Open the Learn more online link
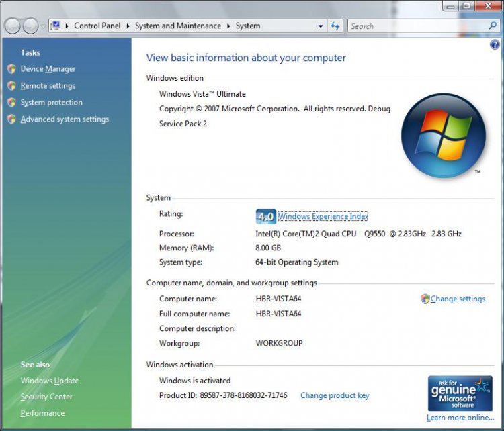Image resolution: width=504 pixels, height=431 pixels. pos(460,418)
